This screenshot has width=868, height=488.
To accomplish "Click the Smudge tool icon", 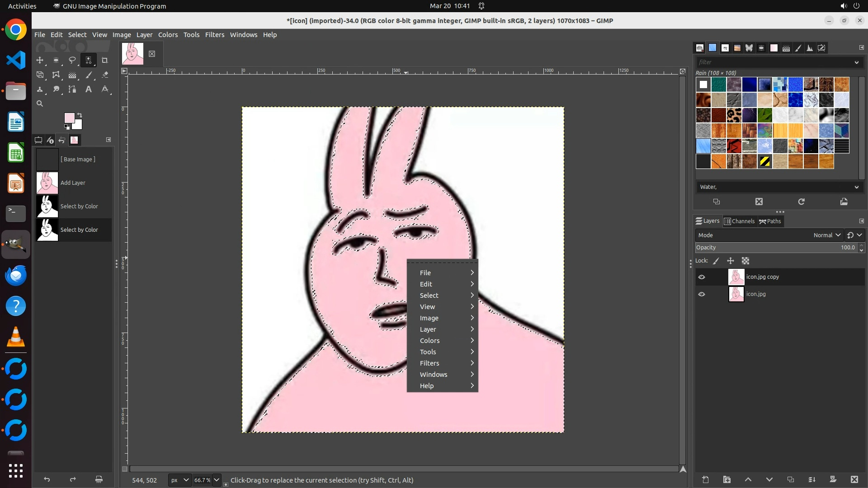I will click(x=56, y=89).
